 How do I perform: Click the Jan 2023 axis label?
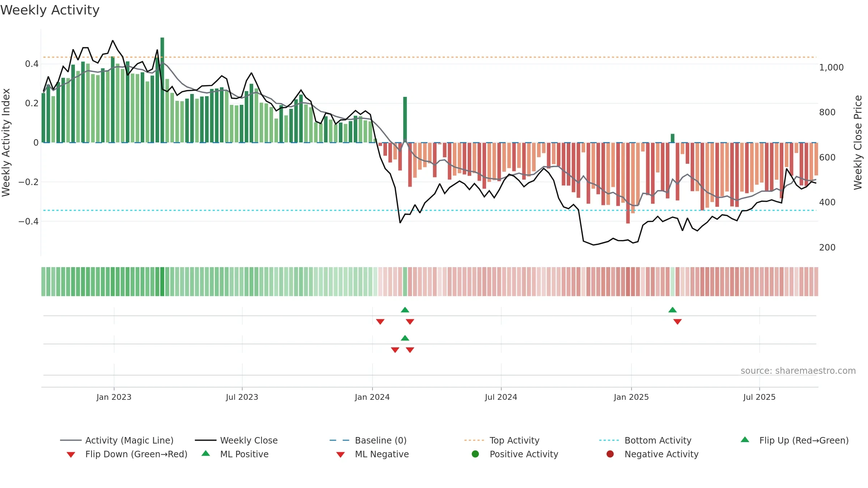coord(114,397)
